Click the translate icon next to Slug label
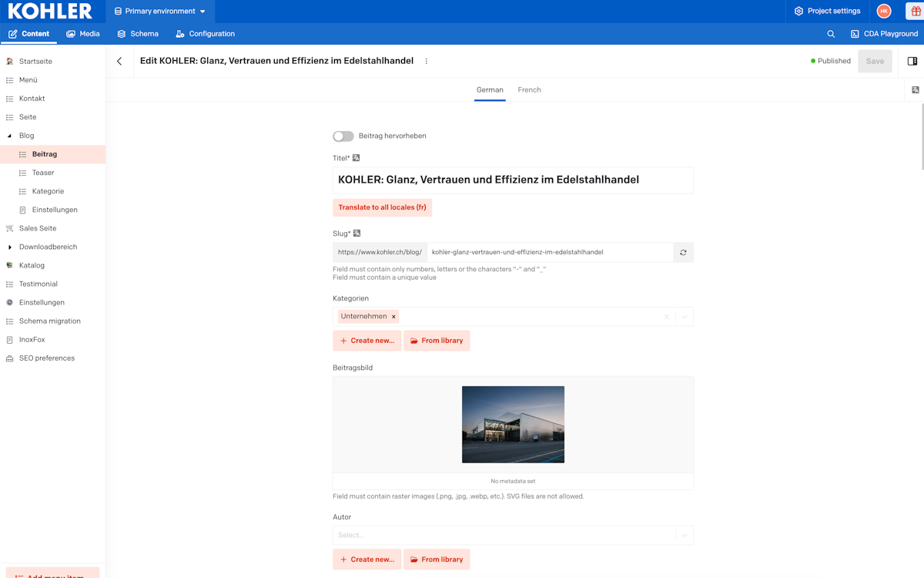This screenshot has height=578, width=924. click(357, 234)
